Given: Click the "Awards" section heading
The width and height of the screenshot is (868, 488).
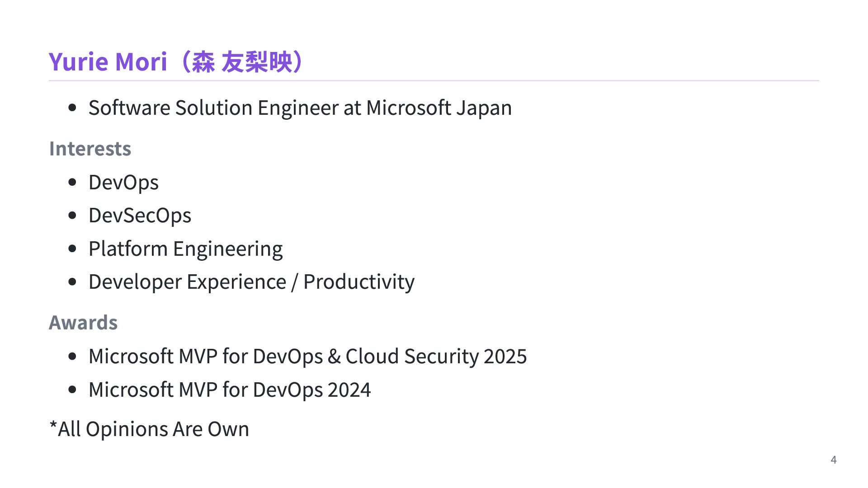Looking at the screenshot, I should [83, 323].
